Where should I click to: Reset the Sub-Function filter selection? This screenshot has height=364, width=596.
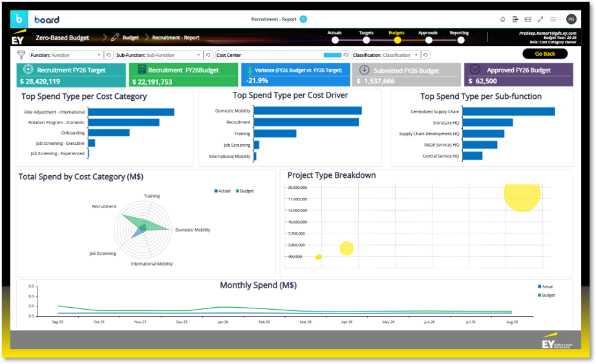pyautogui.click(x=208, y=55)
